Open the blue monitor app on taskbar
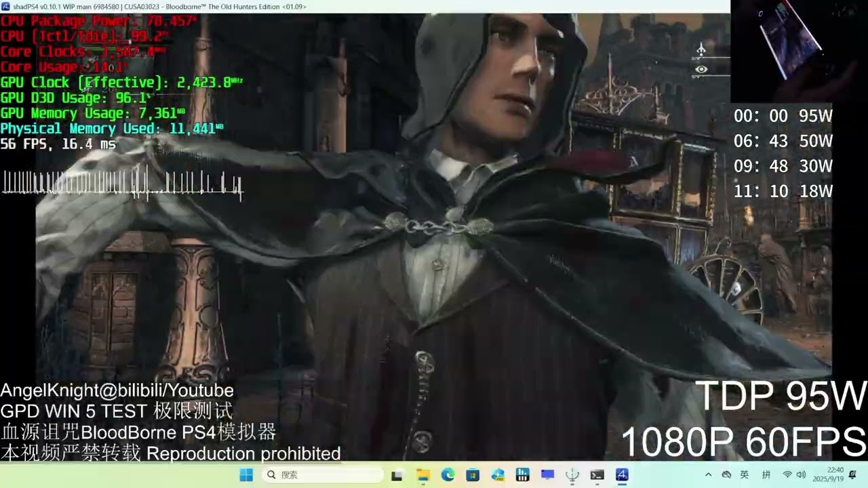Image resolution: width=868 pixels, height=488 pixels. click(547, 475)
